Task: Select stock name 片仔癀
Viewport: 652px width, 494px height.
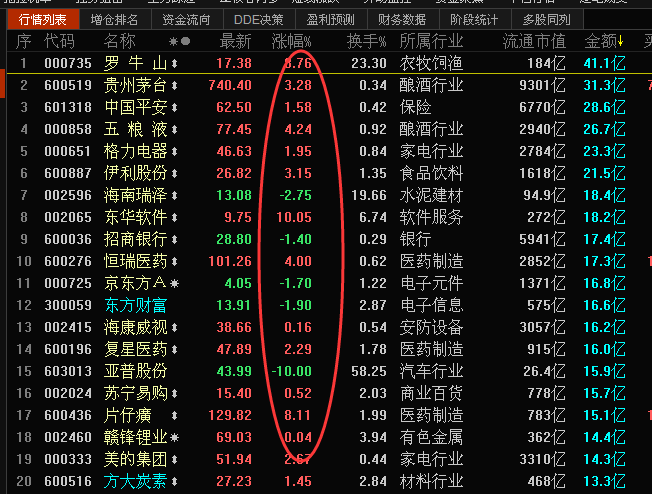Action: point(128,415)
